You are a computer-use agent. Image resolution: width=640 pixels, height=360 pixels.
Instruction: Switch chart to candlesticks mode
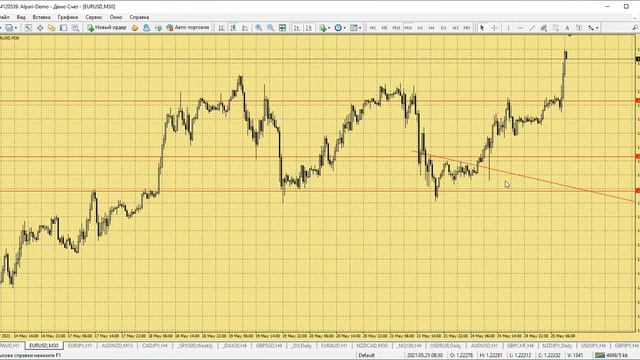233,27
